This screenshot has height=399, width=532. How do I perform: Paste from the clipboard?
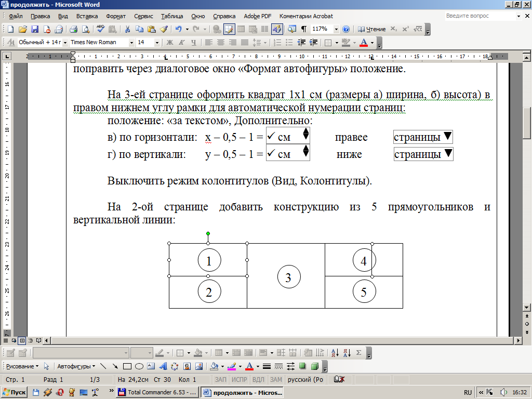[x=151, y=29]
